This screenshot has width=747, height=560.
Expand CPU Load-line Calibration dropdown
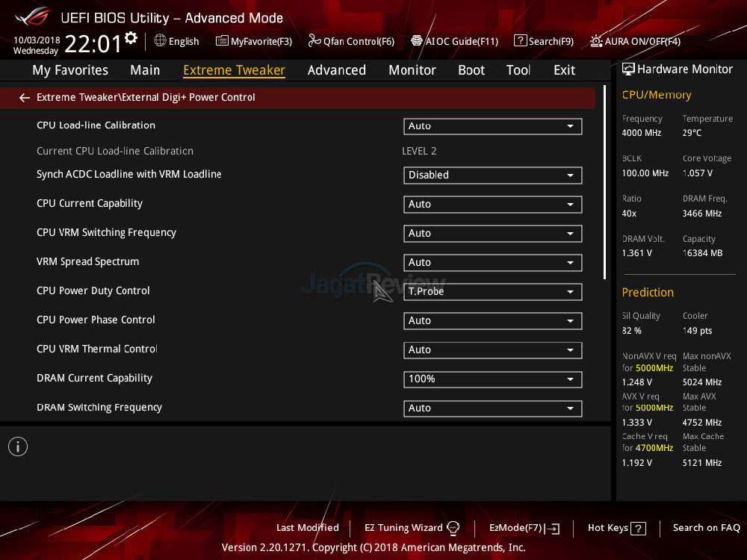(x=492, y=126)
